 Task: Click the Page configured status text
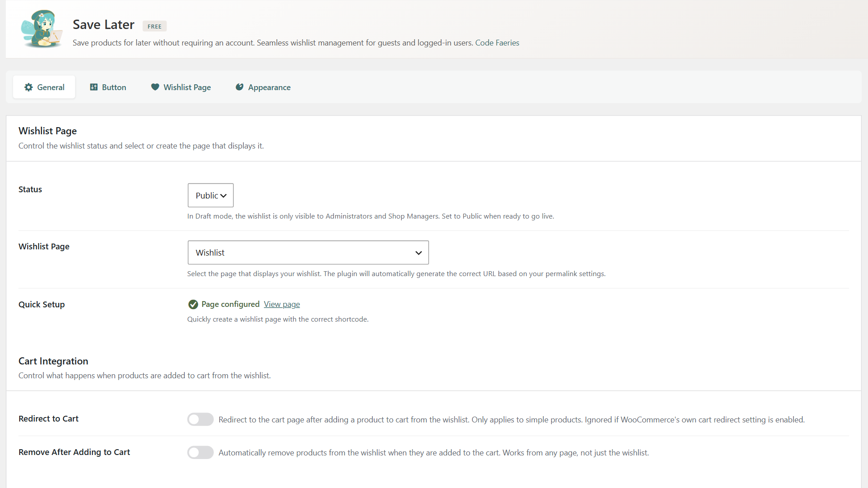pos(230,304)
